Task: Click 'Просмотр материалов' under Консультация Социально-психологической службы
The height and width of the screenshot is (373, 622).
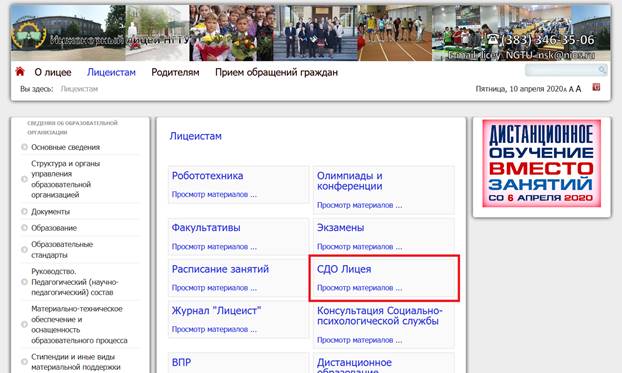Action: click(x=359, y=340)
